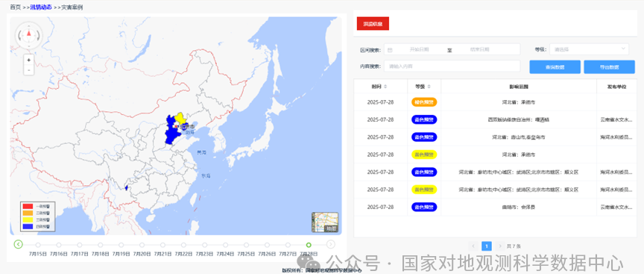Click the orange 橙色预警 badge in first row

[424, 102]
